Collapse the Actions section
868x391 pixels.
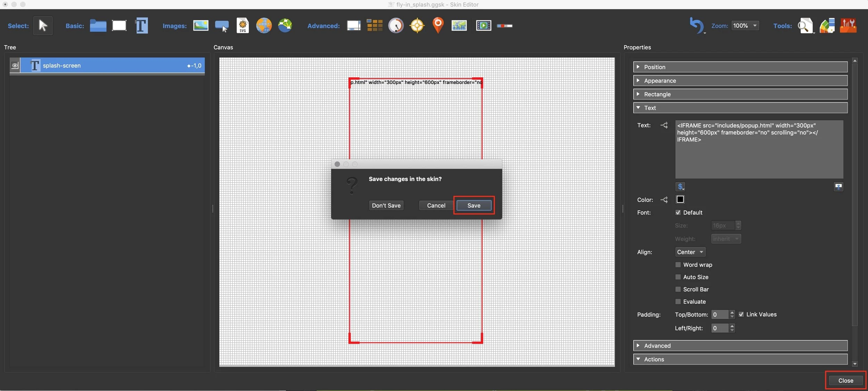pos(740,359)
